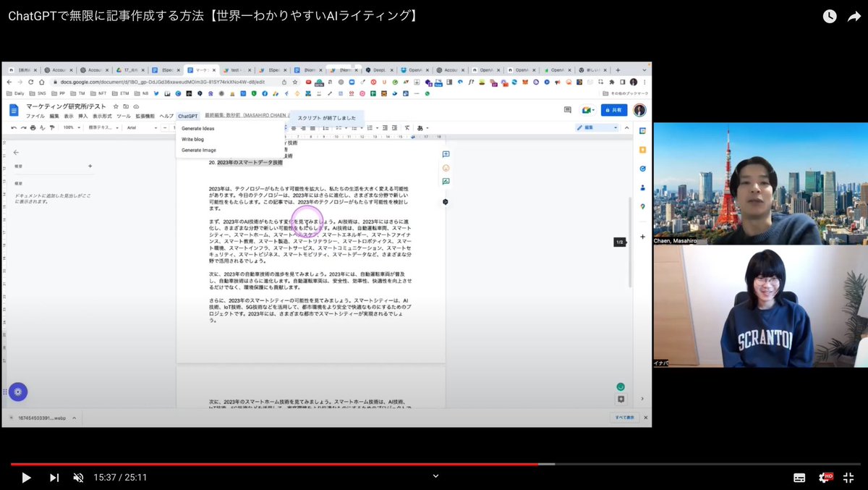
Task: Expand the .webp download item chevron
Action: click(76, 418)
